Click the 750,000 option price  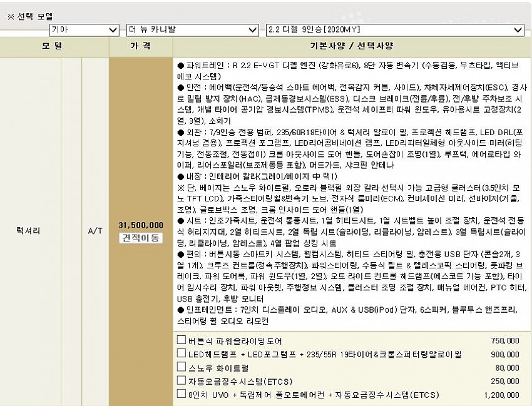[505, 341]
